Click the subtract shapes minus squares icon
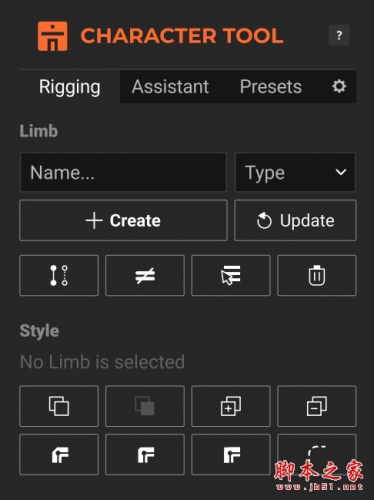Screen dimensions: 374x500 317,406
